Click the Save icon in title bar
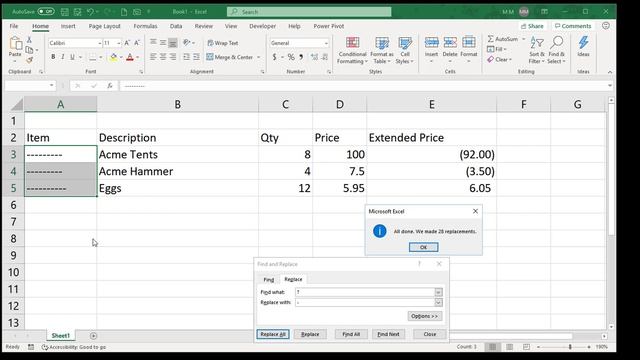640x360 pixels. coord(64,12)
